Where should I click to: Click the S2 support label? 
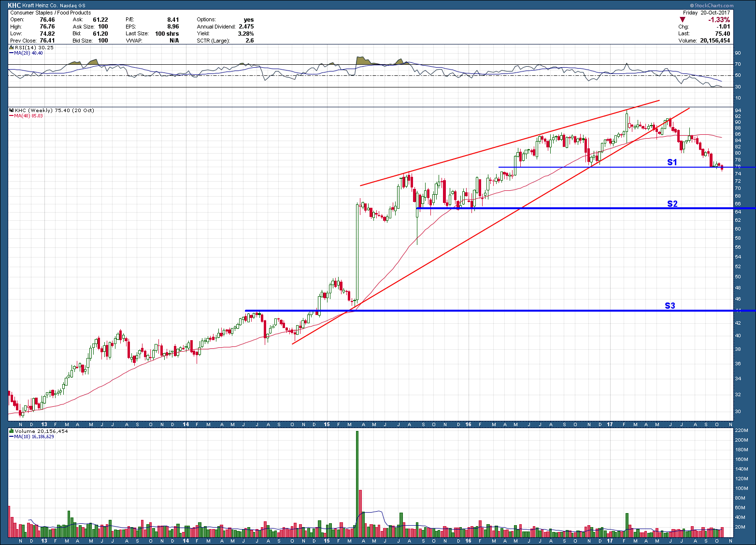(672, 204)
